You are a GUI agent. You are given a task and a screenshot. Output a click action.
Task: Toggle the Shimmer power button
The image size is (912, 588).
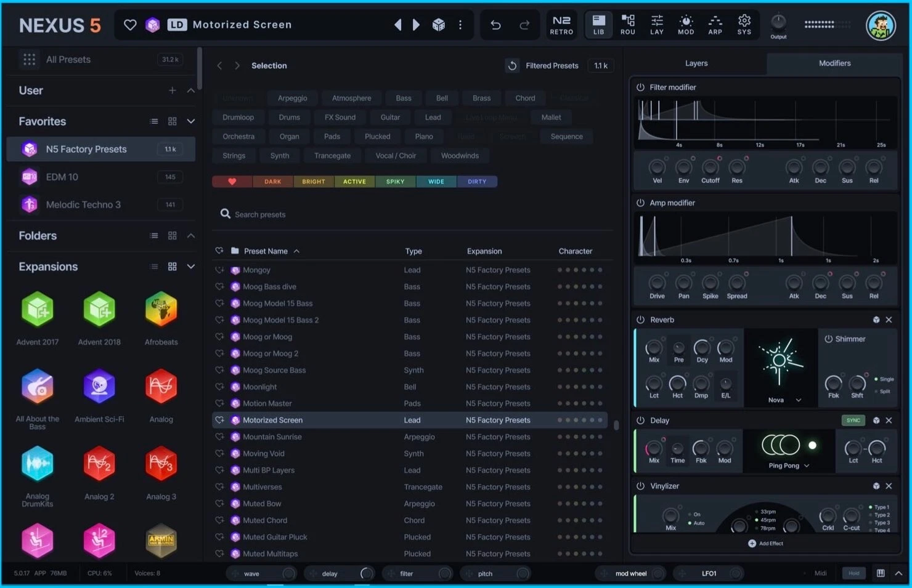pos(829,339)
